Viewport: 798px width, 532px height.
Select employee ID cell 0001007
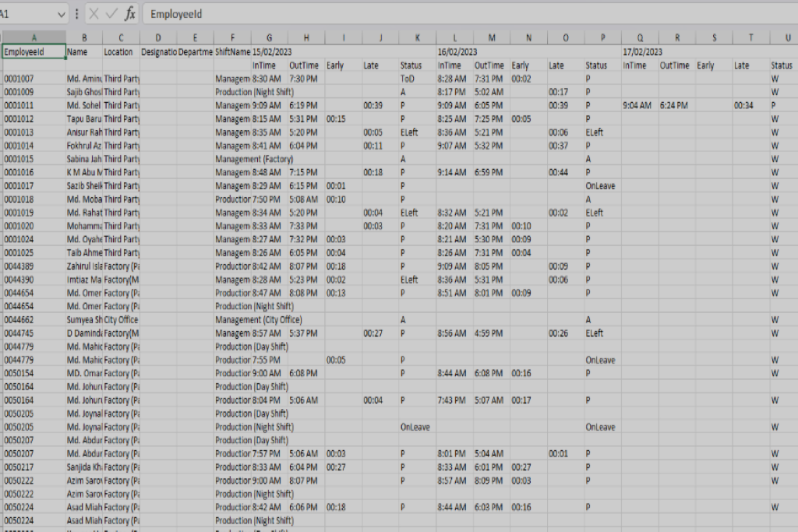click(x=34, y=79)
